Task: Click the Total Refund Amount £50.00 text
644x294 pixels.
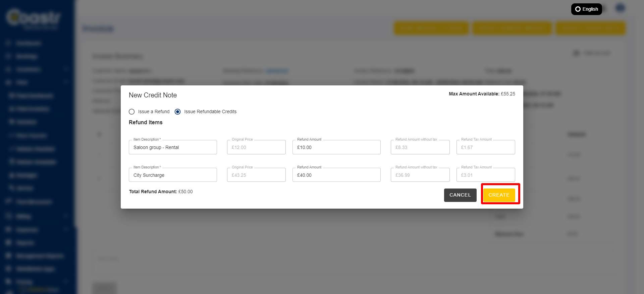Action: point(161,192)
